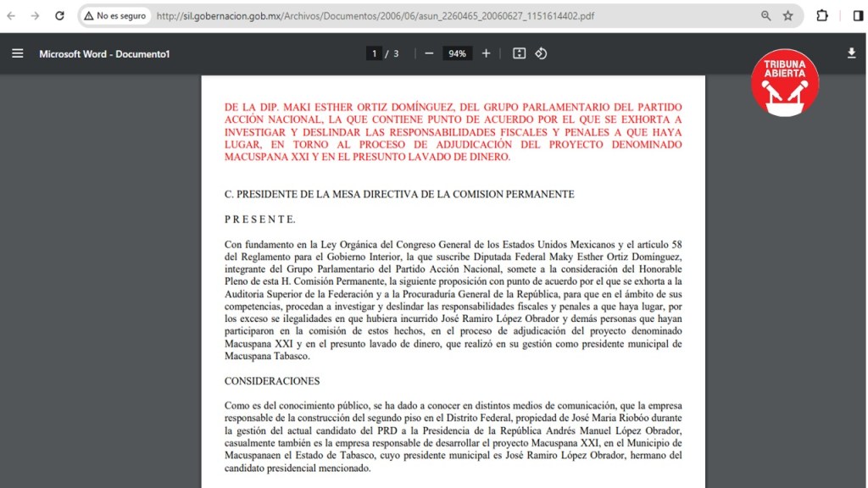Click the CONSIDERACIONES heading in the document
The height and width of the screenshot is (488, 868).
pyautogui.click(x=272, y=381)
